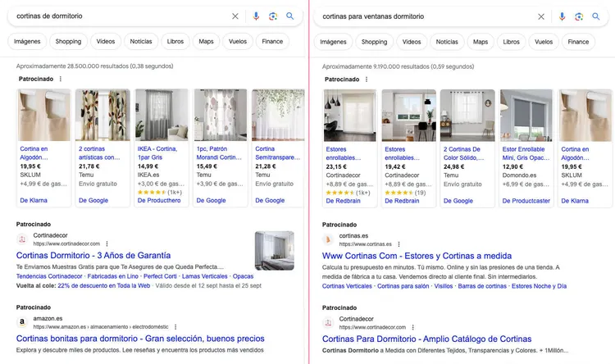Clear the 'cortinas para ventanas dormitorio' search box

(x=541, y=16)
